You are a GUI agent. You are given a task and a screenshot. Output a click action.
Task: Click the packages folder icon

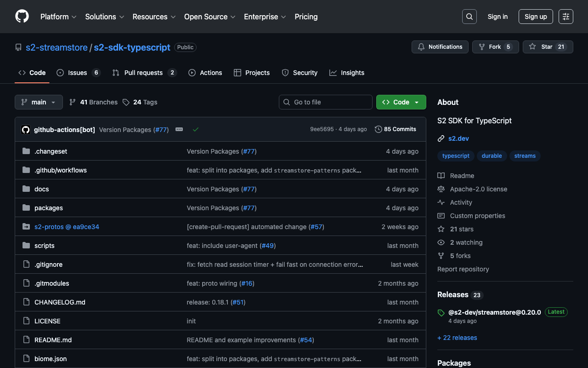pyautogui.click(x=26, y=208)
